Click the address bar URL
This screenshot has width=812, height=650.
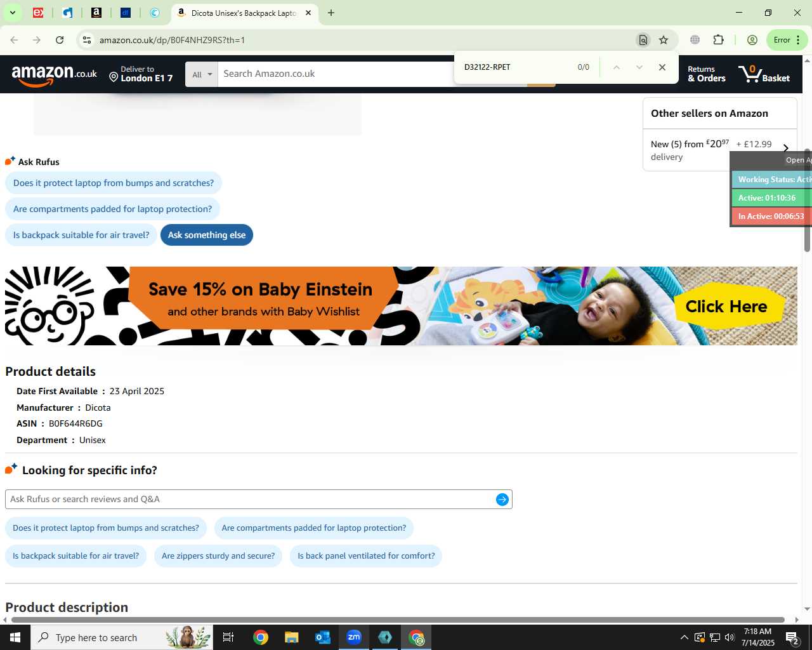[x=172, y=40]
